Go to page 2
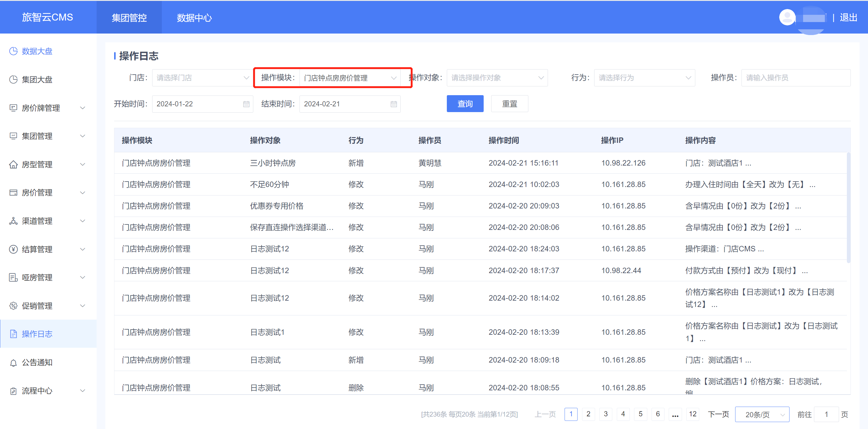The height and width of the screenshot is (429, 868). (x=588, y=414)
